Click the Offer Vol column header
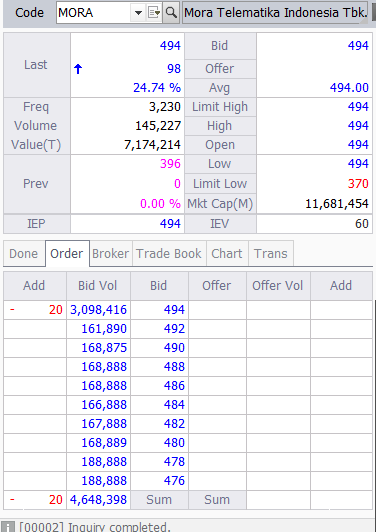Image resolution: width=376 pixels, height=532 pixels. tap(278, 285)
